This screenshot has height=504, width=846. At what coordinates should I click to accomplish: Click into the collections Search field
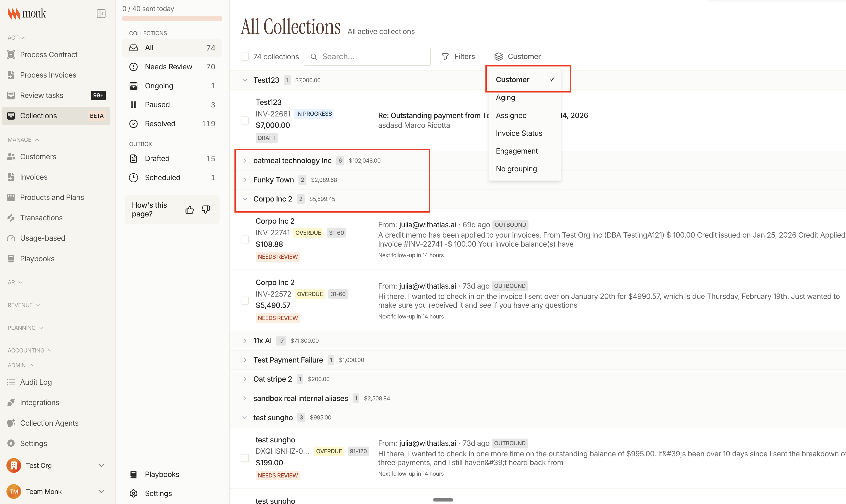[370, 56]
